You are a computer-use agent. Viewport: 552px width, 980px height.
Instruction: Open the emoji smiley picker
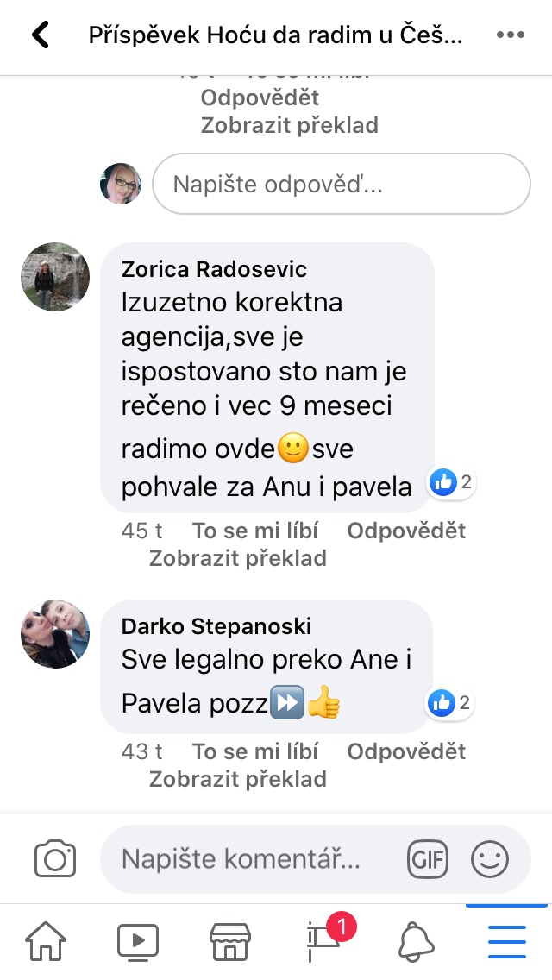490,858
